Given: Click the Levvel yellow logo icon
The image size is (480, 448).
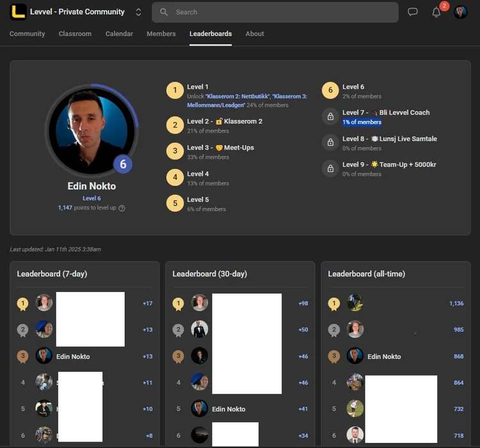Looking at the screenshot, I should pos(18,12).
